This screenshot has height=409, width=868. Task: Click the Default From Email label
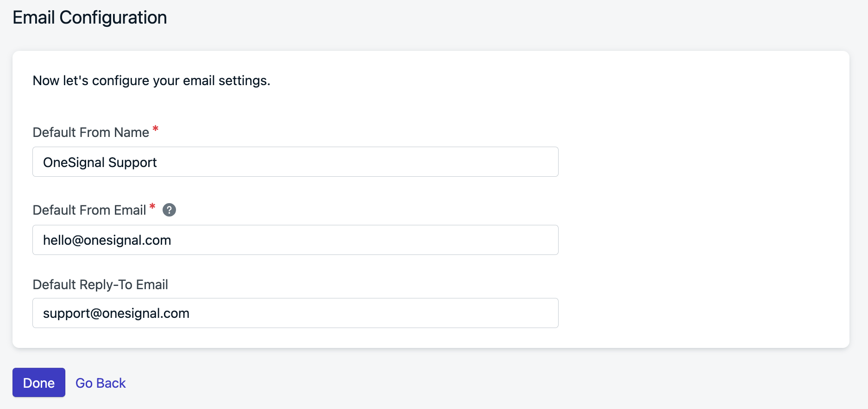point(89,210)
